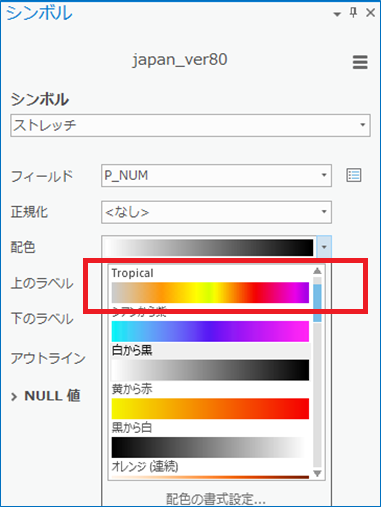Select the 白から黒 color ramp
Image resolution: width=381 pixels, height=507 pixels.
[210, 370]
